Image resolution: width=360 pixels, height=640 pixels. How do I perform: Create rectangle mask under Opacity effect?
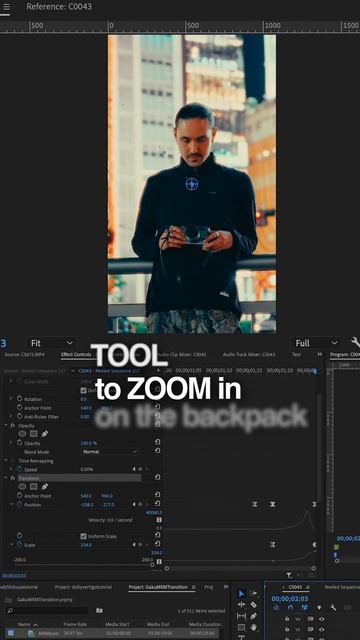pyautogui.click(x=33, y=434)
